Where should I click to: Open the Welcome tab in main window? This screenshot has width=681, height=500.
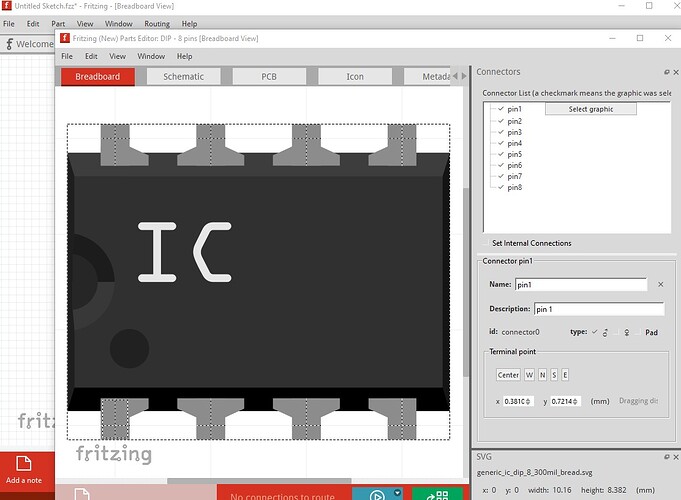tap(29, 44)
